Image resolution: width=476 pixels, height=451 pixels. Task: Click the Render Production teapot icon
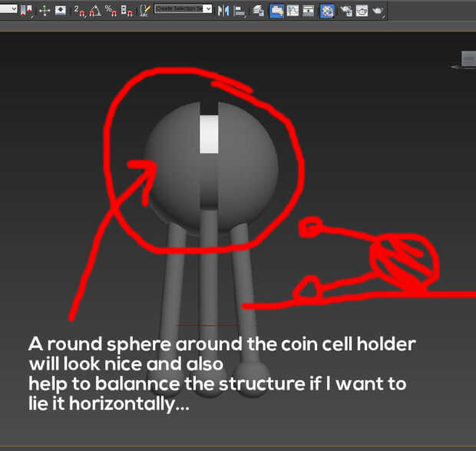pyautogui.click(x=378, y=12)
